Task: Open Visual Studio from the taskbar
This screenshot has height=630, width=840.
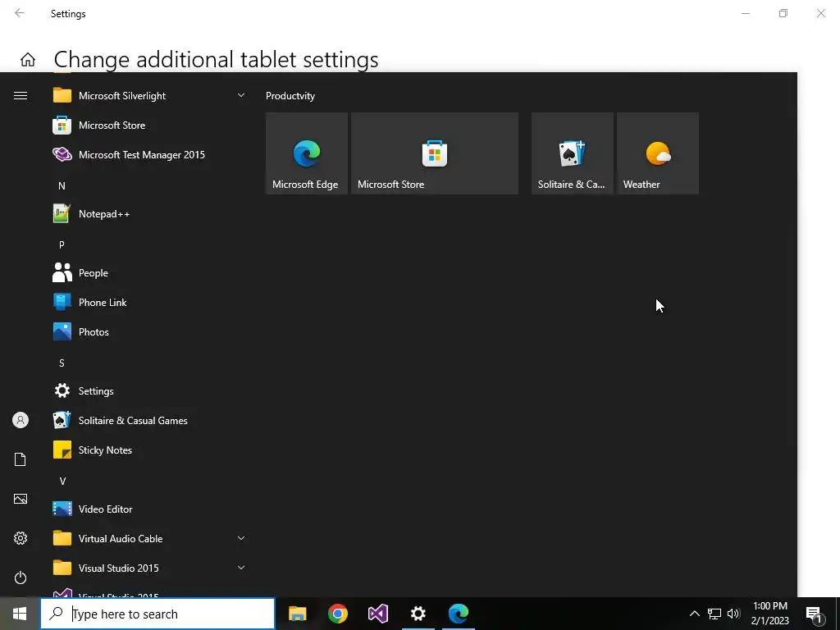Action: click(x=378, y=614)
